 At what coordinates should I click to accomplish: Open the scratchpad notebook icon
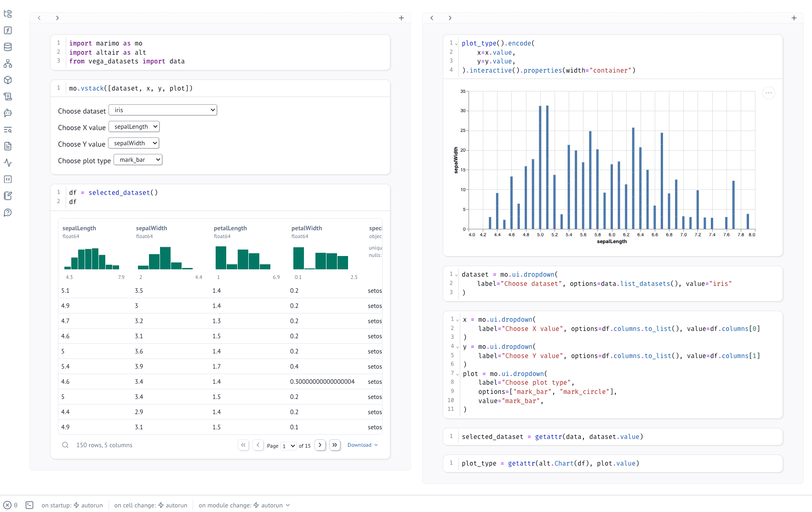[x=8, y=196]
